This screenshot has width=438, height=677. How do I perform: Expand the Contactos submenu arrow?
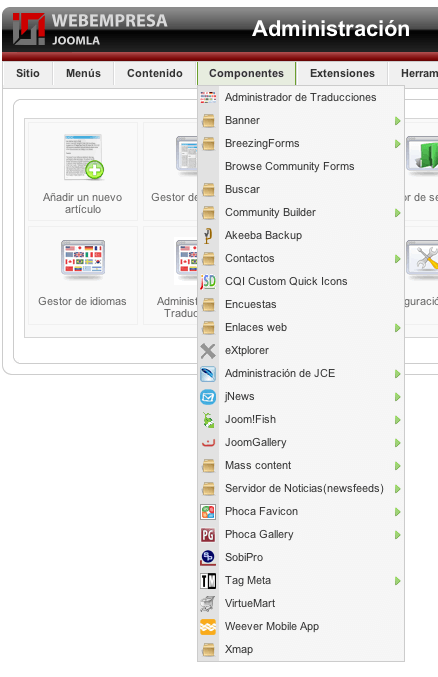397,259
